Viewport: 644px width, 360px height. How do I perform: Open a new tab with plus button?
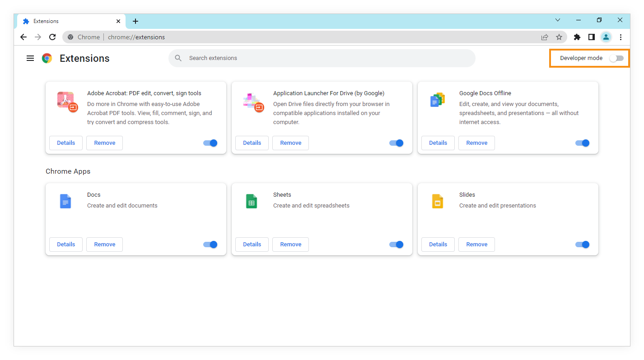135,21
